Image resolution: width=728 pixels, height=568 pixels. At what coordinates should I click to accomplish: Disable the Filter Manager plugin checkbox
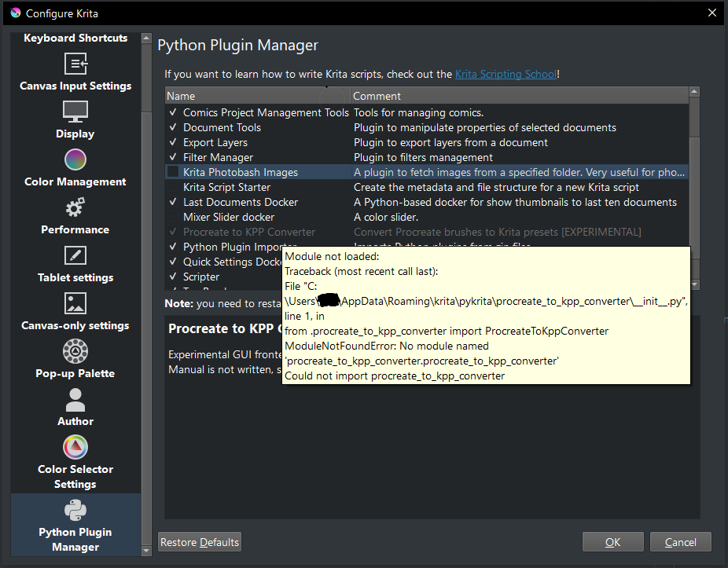click(x=173, y=157)
